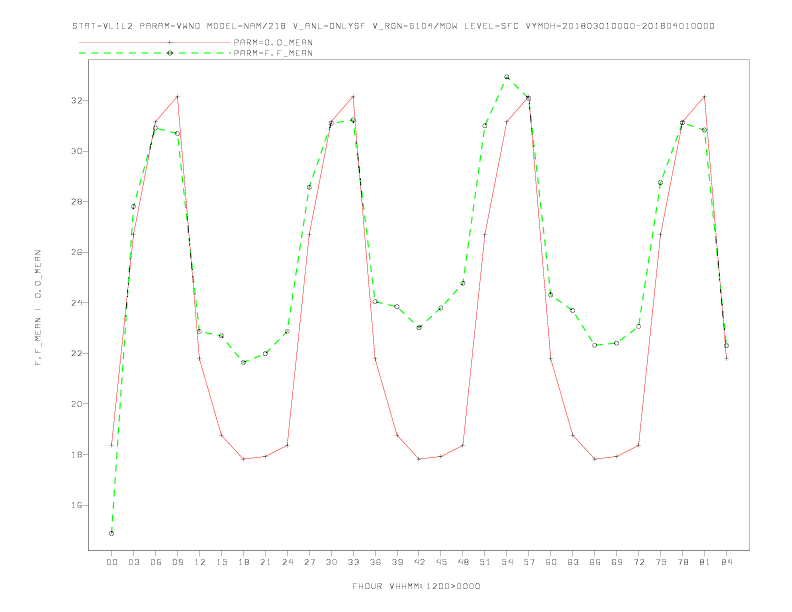
Task: Click the VYMDH date range in the title
Action: click(x=620, y=26)
